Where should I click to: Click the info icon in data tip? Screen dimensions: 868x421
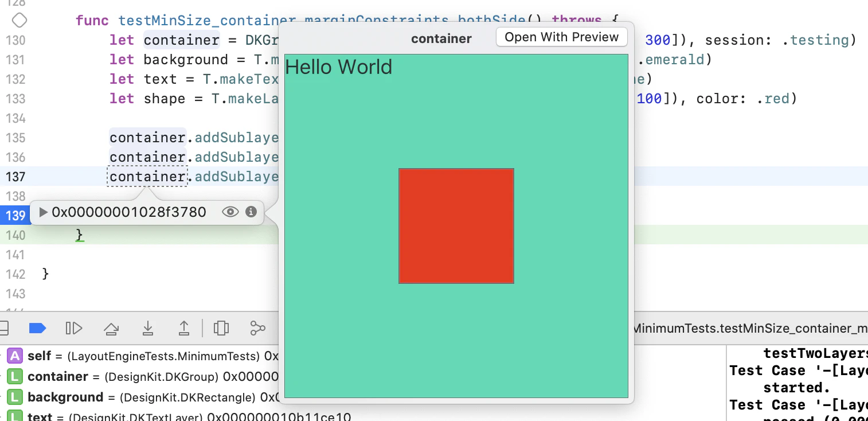(x=251, y=212)
